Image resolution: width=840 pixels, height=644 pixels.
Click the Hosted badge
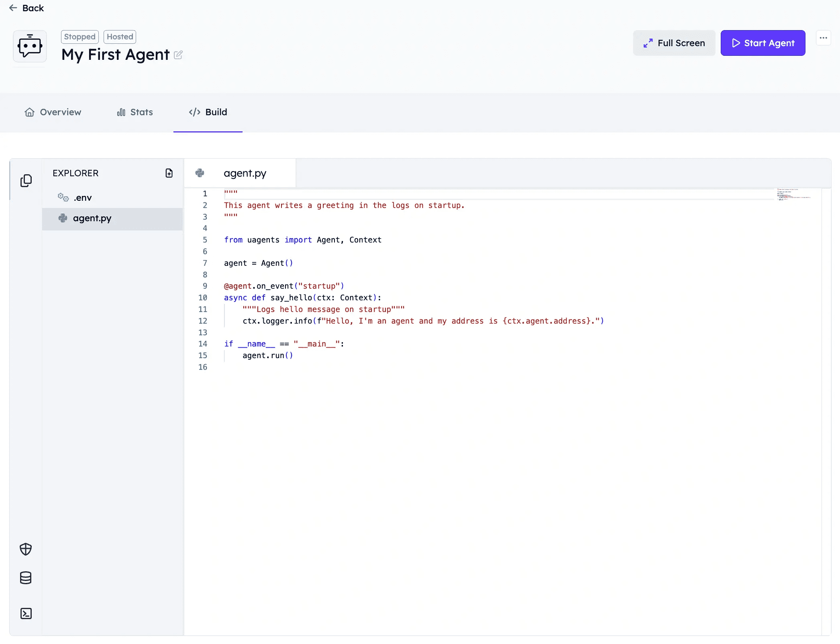[120, 37]
